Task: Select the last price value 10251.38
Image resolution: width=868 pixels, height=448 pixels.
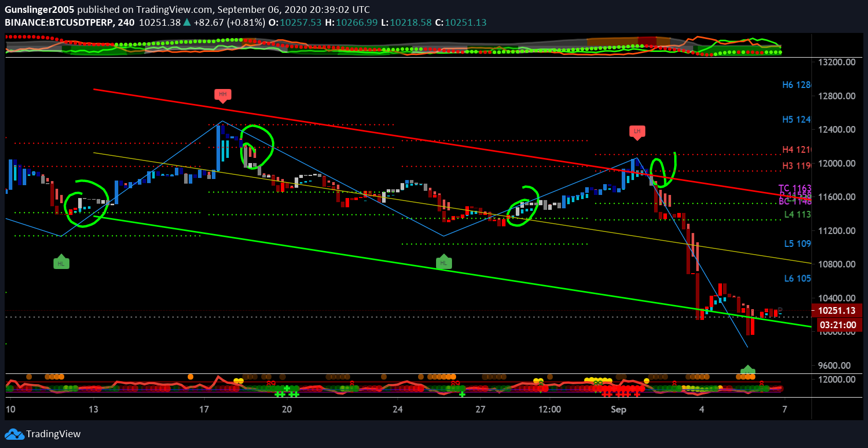Action: (x=160, y=22)
